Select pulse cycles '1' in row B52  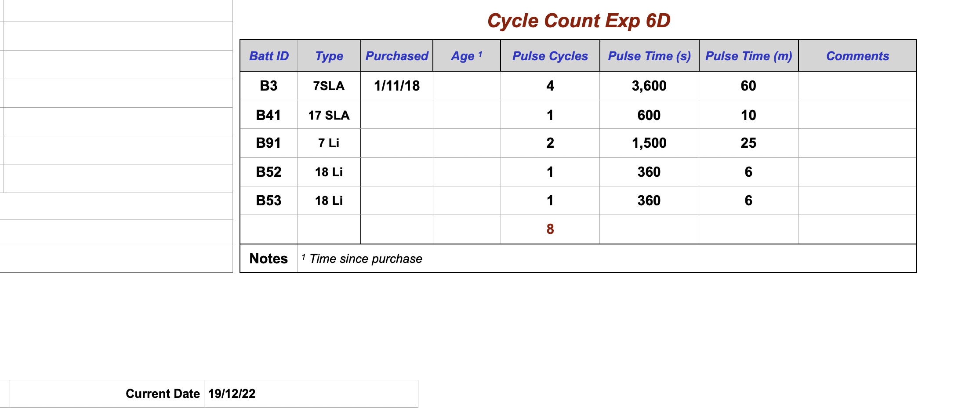point(550,172)
